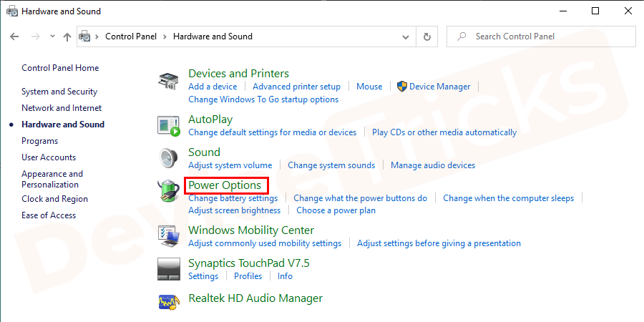The image size is (644, 322).
Task: Click the AutoPlay category icon
Action: [x=169, y=126]
